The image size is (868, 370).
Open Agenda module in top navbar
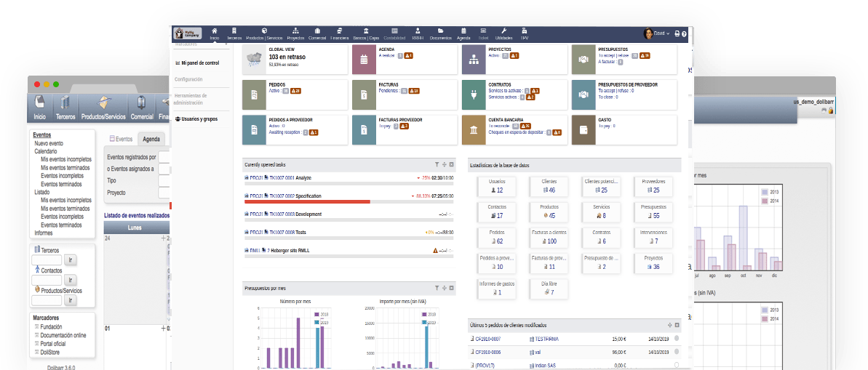pos(463,33)
